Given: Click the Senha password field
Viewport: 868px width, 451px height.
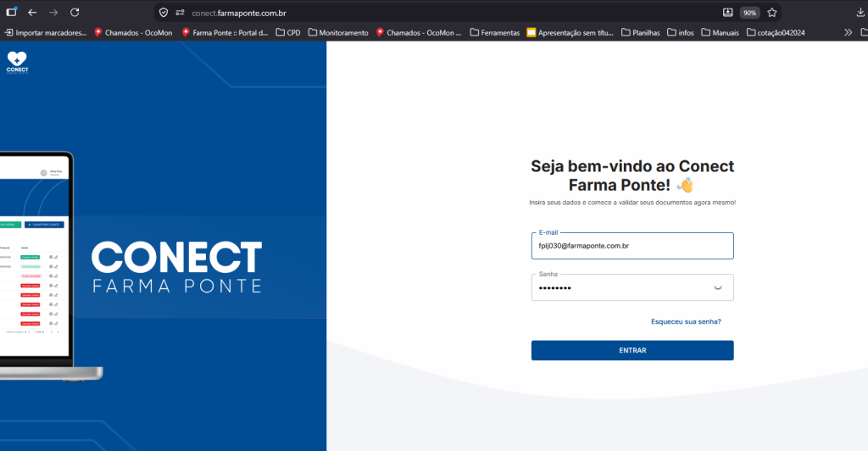Looking at the screenshot, I should 632,287.
